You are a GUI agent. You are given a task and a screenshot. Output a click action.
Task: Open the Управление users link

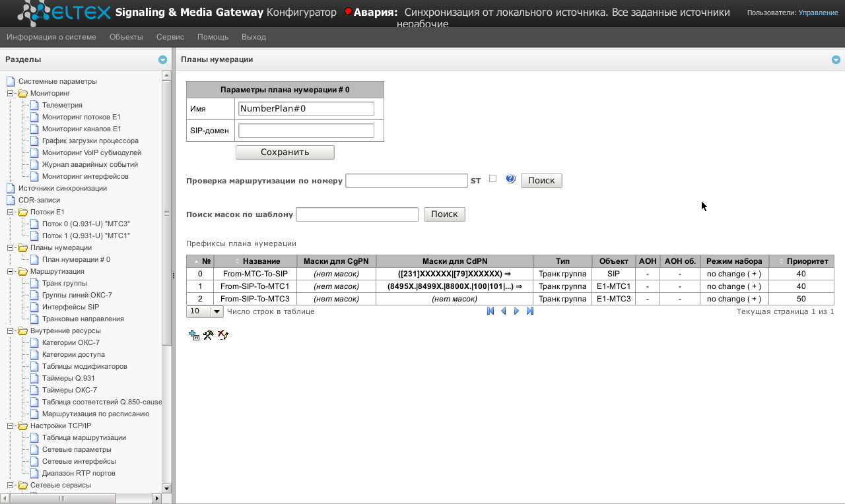(x=818, y=13)
